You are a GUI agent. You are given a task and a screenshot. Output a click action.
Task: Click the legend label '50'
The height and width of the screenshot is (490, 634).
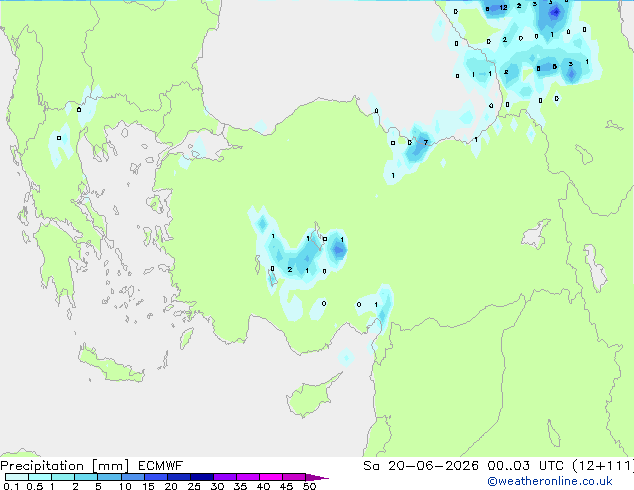pos(309,486)
